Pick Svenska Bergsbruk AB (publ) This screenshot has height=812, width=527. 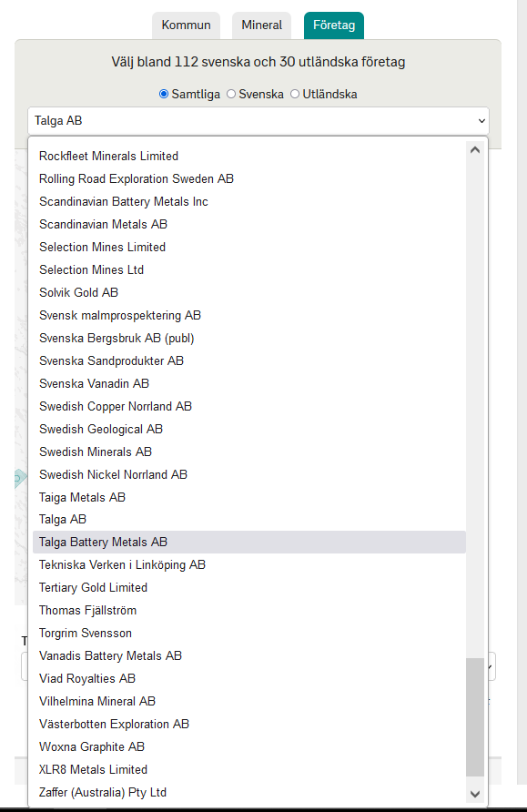(249, 338)
